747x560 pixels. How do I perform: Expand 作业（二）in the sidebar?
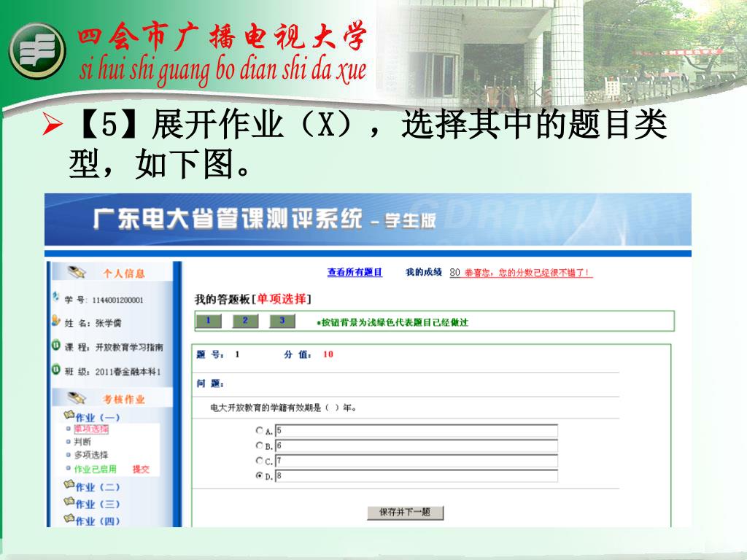(98, 487)
